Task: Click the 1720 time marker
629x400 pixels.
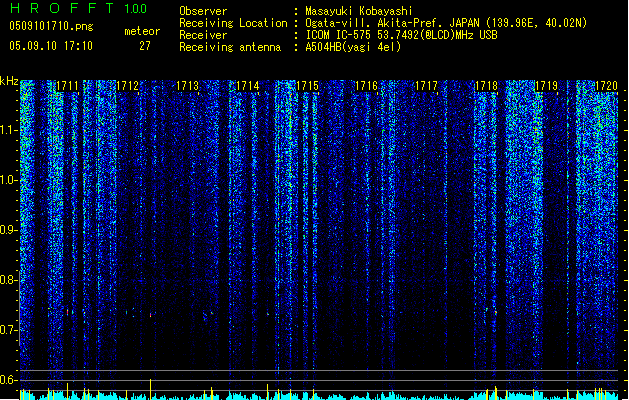Action: pos(606,86)
